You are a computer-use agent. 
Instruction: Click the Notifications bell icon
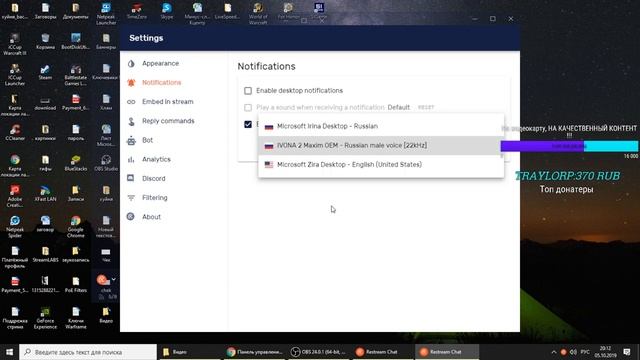click(x=131, y=82)
